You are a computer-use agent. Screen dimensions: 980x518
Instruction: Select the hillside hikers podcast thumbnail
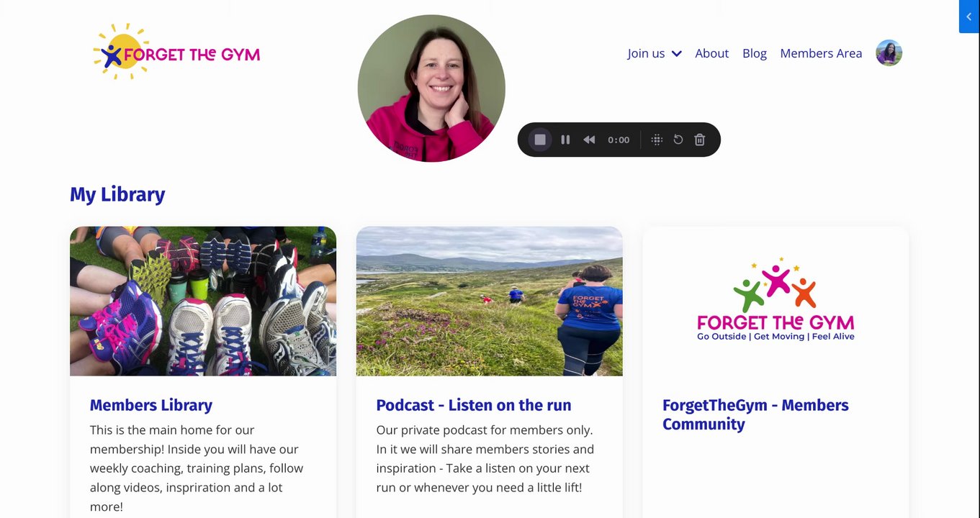point(490,301)
